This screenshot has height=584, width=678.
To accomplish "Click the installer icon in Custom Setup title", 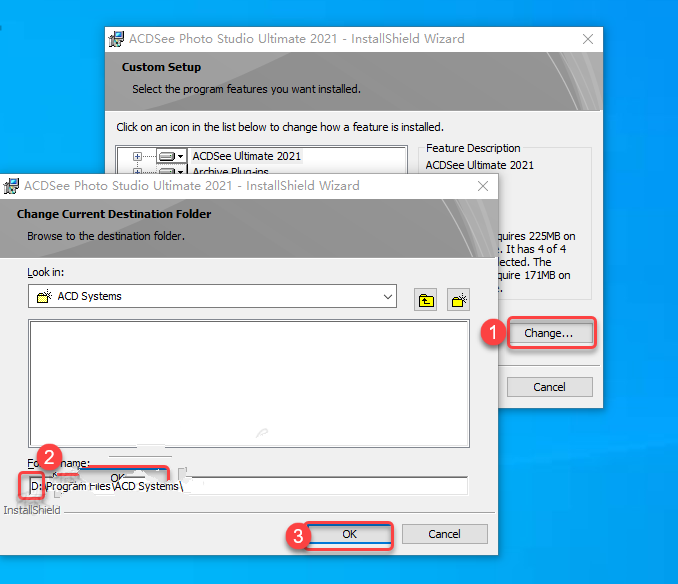I will tap(116, 39).
